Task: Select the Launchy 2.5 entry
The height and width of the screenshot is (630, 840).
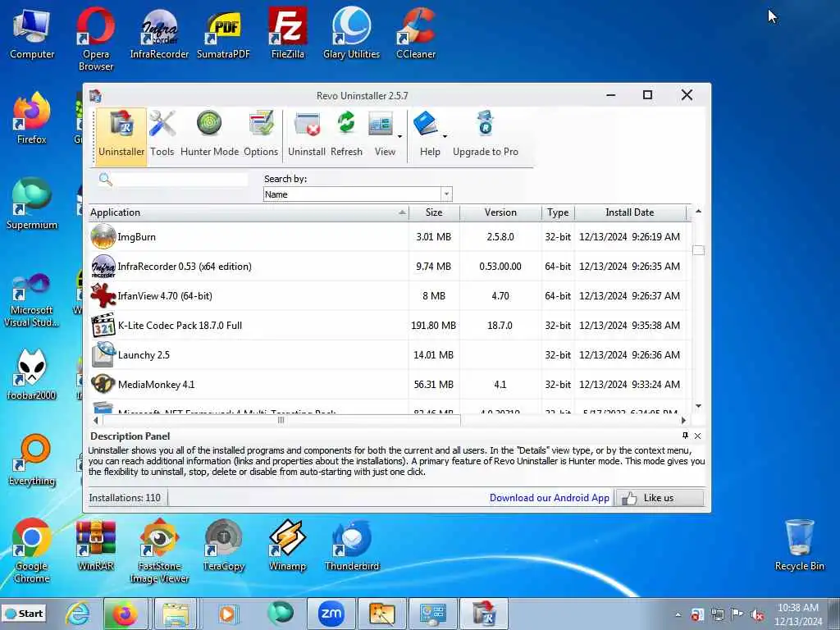Action: [390, 354]
